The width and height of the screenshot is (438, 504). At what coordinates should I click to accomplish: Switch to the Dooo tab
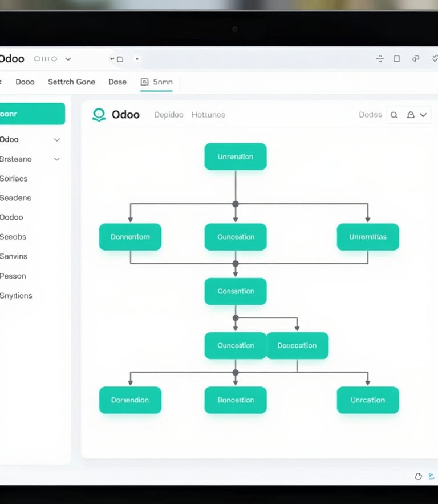[x=25, y=82]
